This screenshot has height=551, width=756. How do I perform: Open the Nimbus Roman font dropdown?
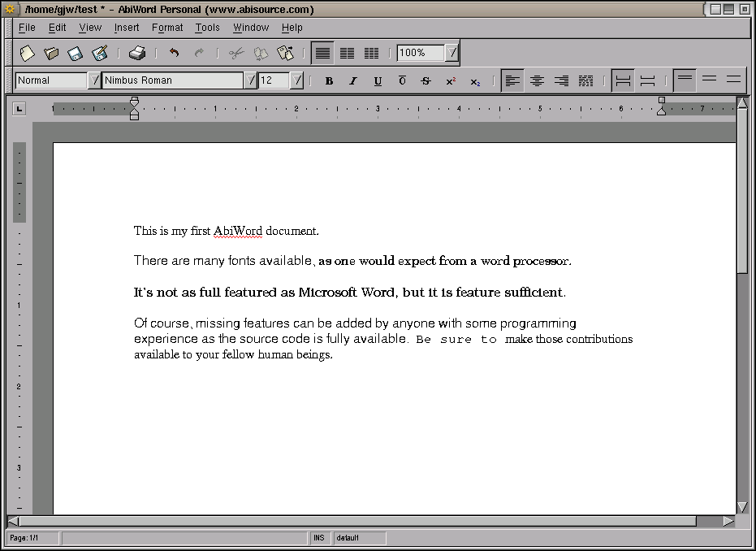click(249, 80)
